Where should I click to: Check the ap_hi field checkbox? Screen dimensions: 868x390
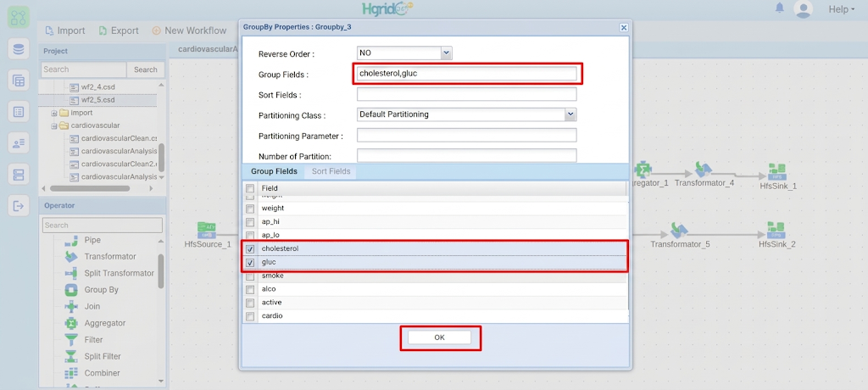coord(250,221)
